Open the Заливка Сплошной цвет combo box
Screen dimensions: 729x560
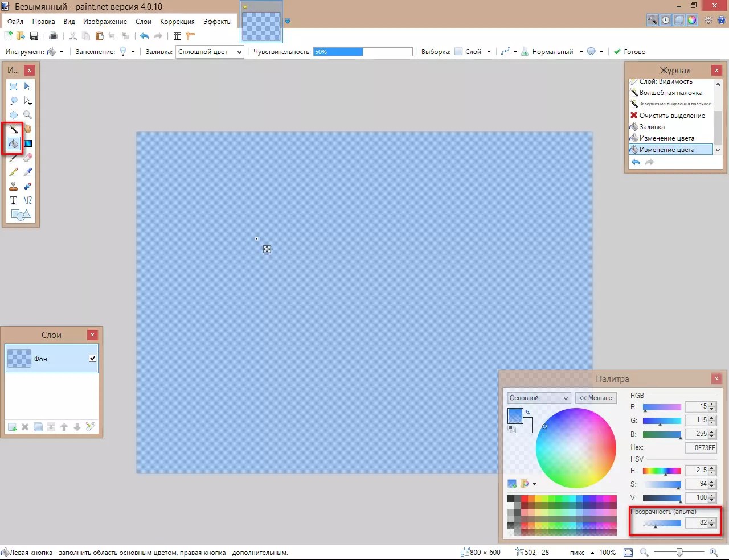[210, 52]
